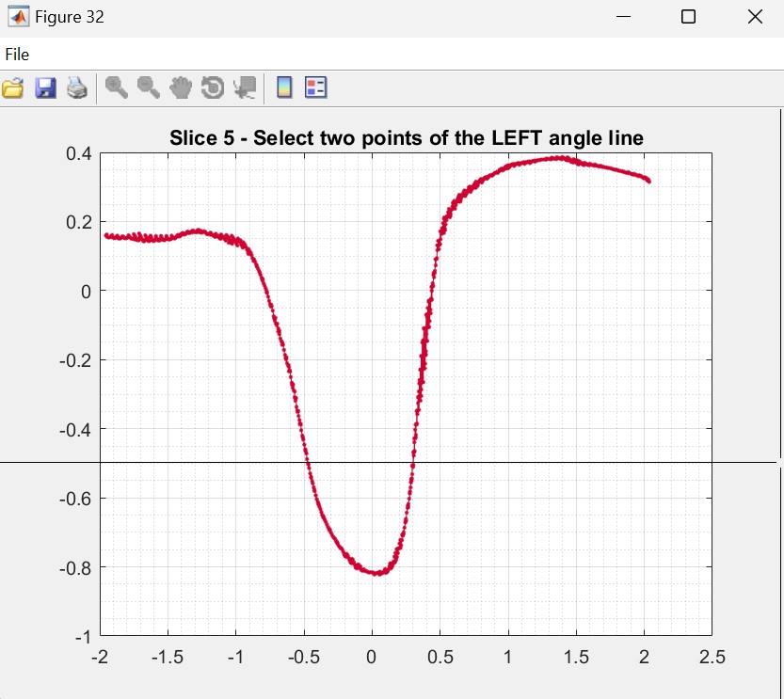
Task: Maximize the Figure 32 window
Action: click(x=688, y=17)
